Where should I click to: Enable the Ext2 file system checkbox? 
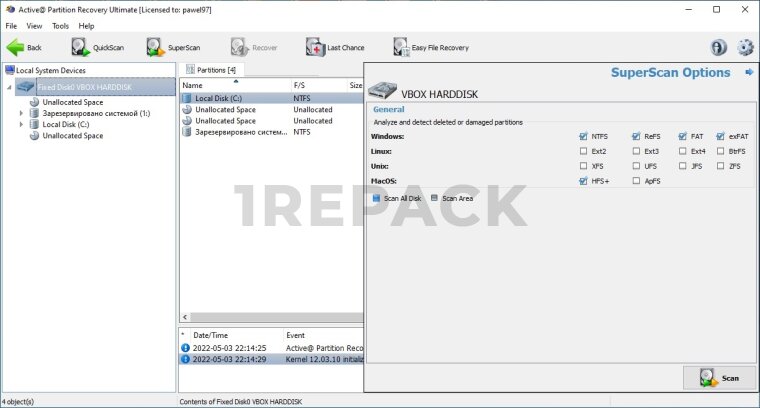pos(583,151)
